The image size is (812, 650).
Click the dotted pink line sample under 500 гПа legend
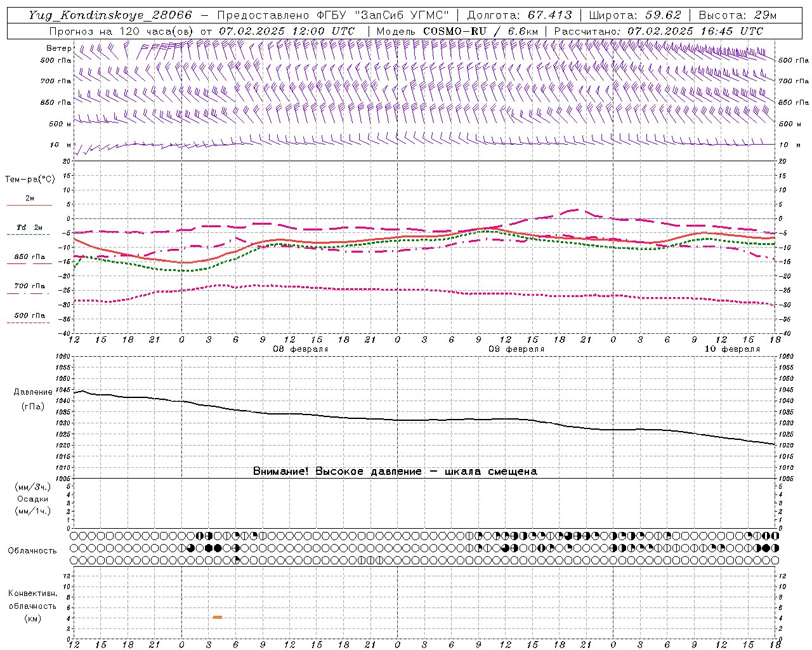pos(29,323)
